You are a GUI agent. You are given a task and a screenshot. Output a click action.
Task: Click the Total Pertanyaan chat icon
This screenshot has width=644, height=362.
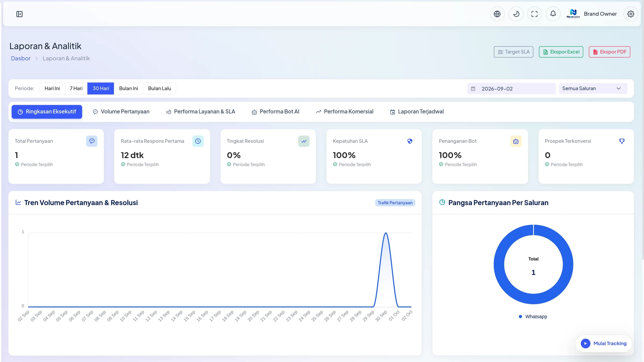[x=92, y=141]
